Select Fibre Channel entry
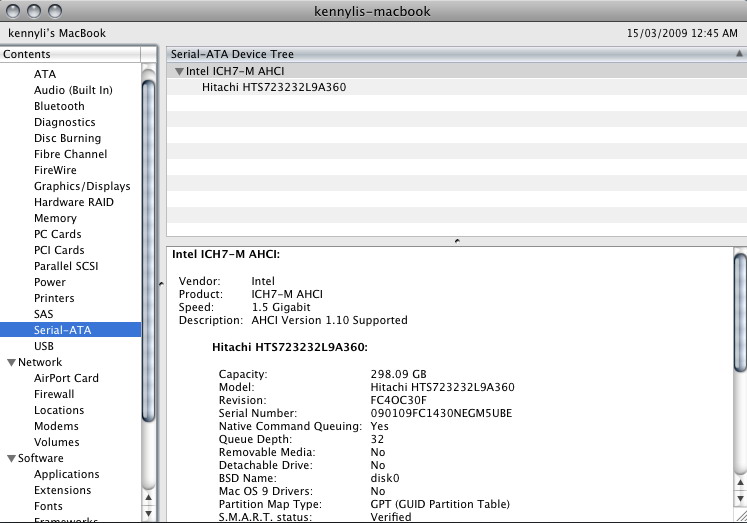This screenshot has width=747, height=523. click(x=71, y=154)
